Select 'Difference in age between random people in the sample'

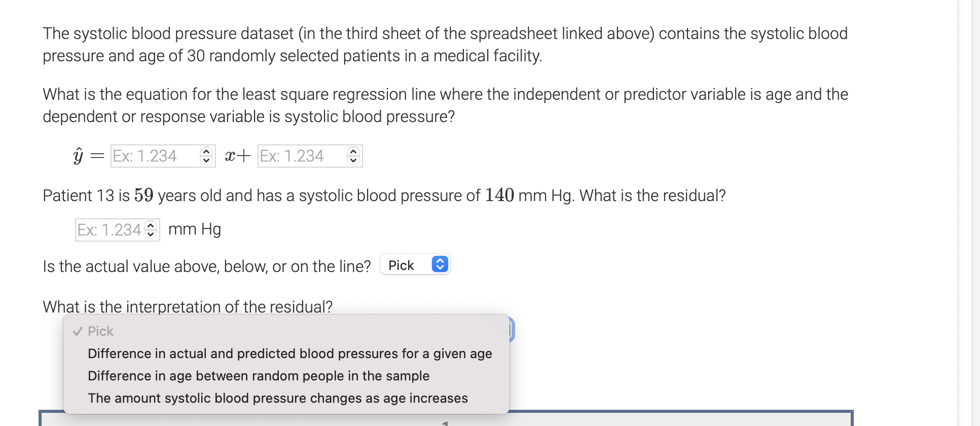(x=259, y=376)
